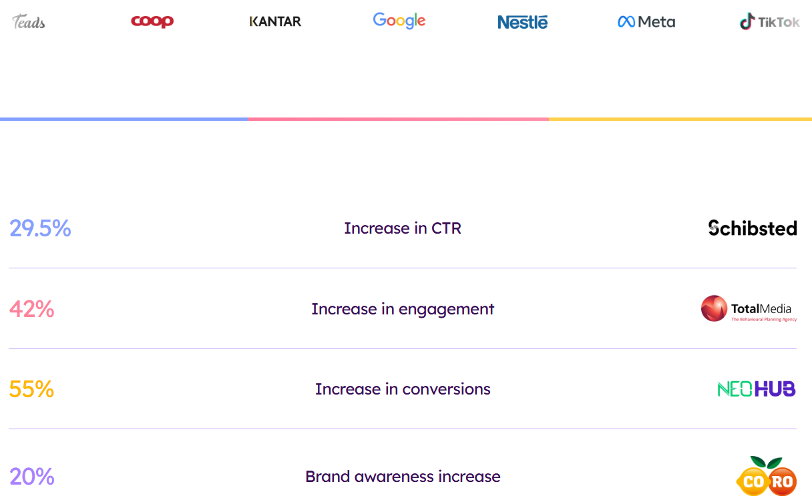Select the blue progress bar segment

point(124,119)
